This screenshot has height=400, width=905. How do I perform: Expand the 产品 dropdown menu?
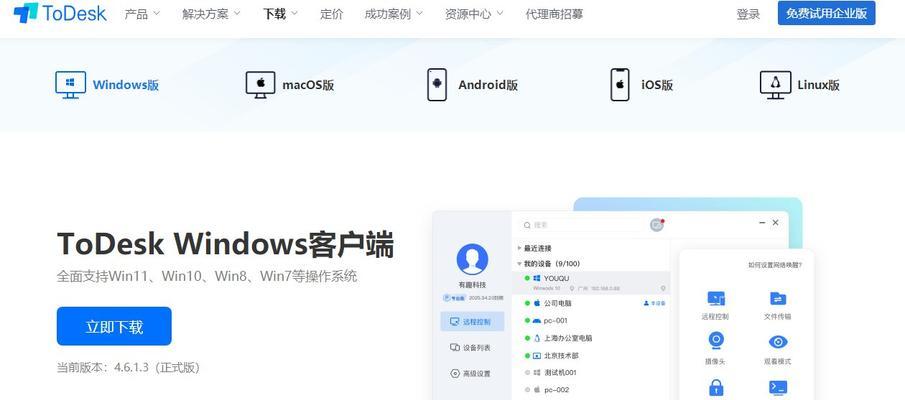(143, 14)
